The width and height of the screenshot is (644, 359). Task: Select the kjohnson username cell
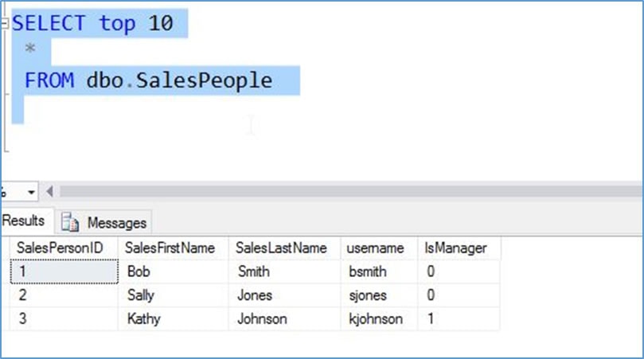376,319
